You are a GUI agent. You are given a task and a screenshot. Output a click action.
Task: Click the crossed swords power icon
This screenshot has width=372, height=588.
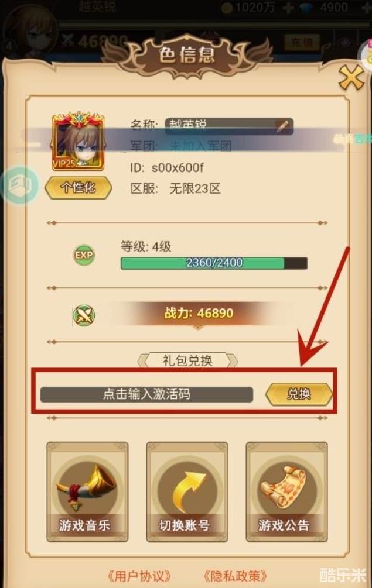[84, 315]
